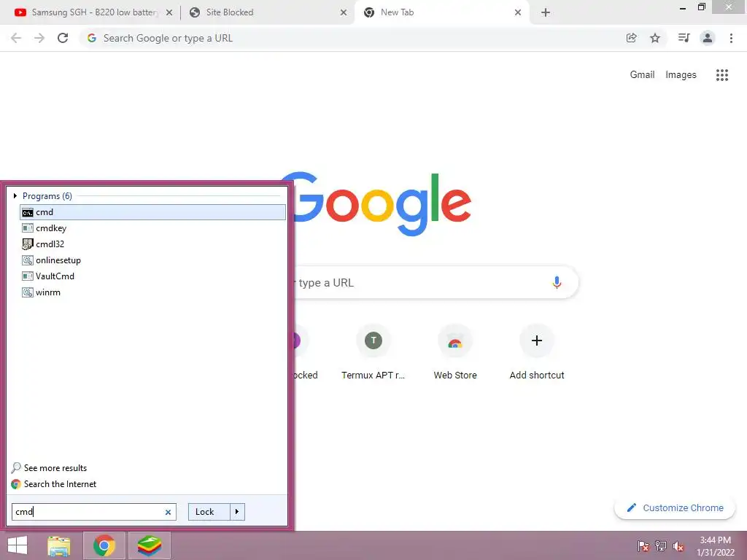
Task: Open File Explorer from the taskbar
Action: (59, 545)
